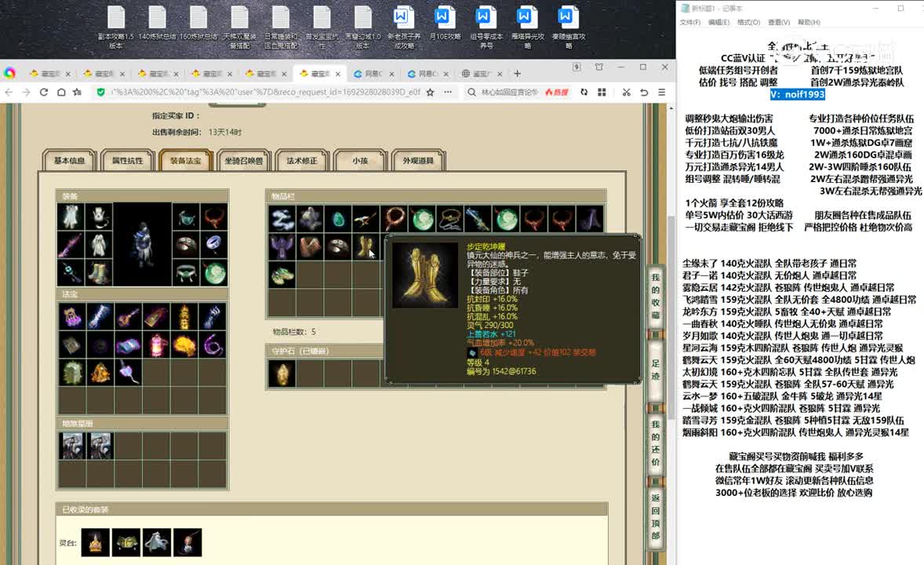Select green shoes item in 物品栏 third row
Image resolution: width=924 pixels, height=565 pixels.
click(282, 275)
